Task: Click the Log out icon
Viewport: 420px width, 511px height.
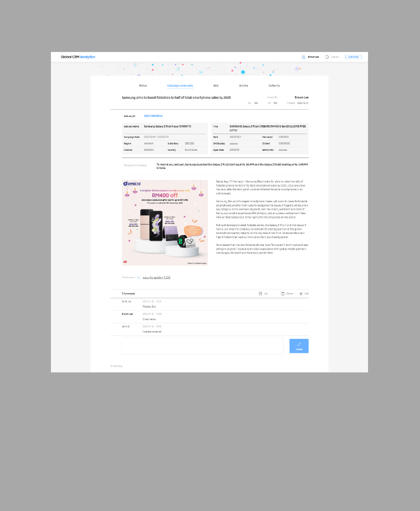Action: tap(327, 57)
